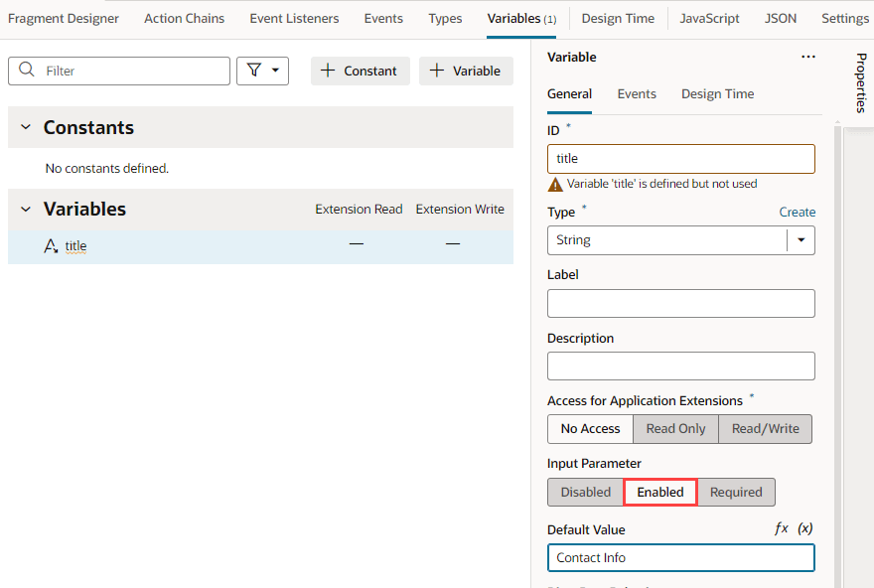Click the + Variable button

pos(466,71)
